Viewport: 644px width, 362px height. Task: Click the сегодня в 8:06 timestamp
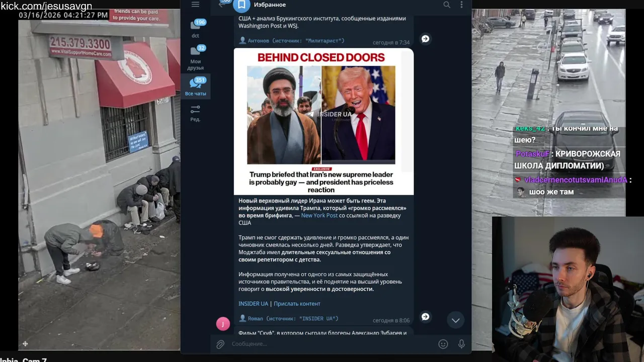coord(391,320)
